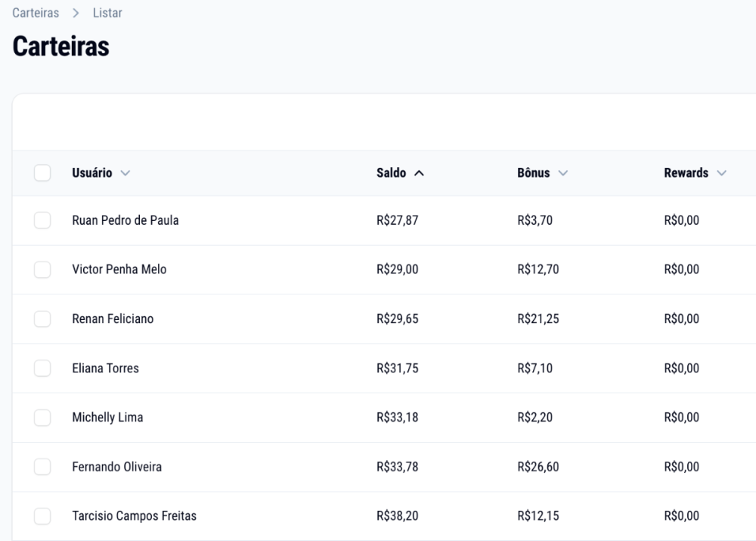Click the saldo value R$29,00

point(398,269)
